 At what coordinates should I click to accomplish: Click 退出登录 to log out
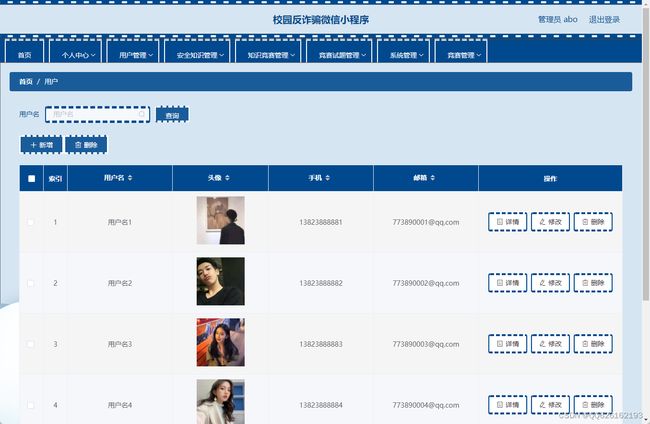[604, 19]
